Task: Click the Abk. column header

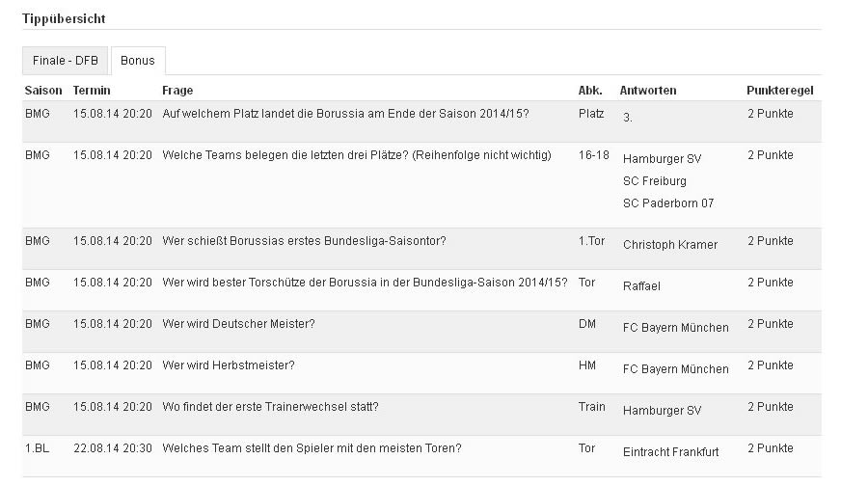Action: (590, 91)
